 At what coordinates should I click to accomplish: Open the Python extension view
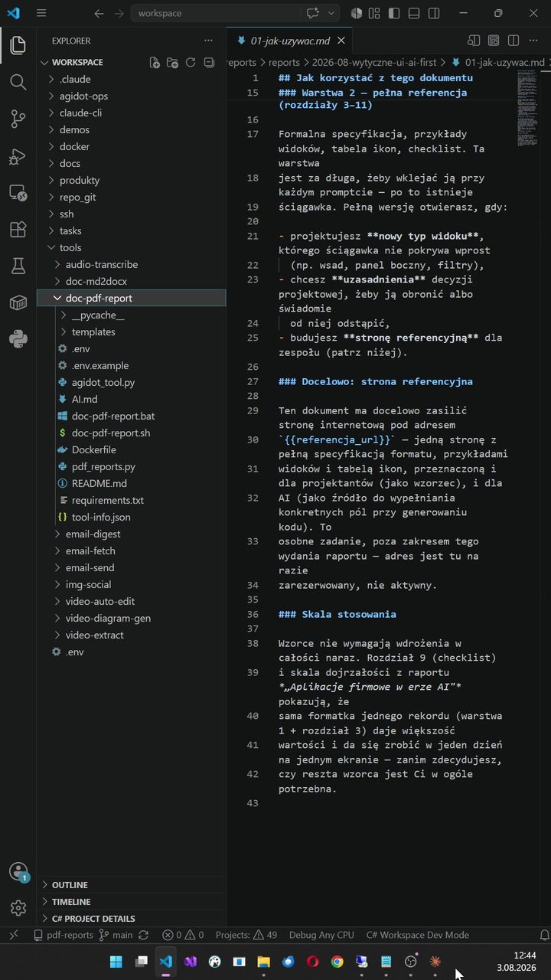tap(18, 339)
